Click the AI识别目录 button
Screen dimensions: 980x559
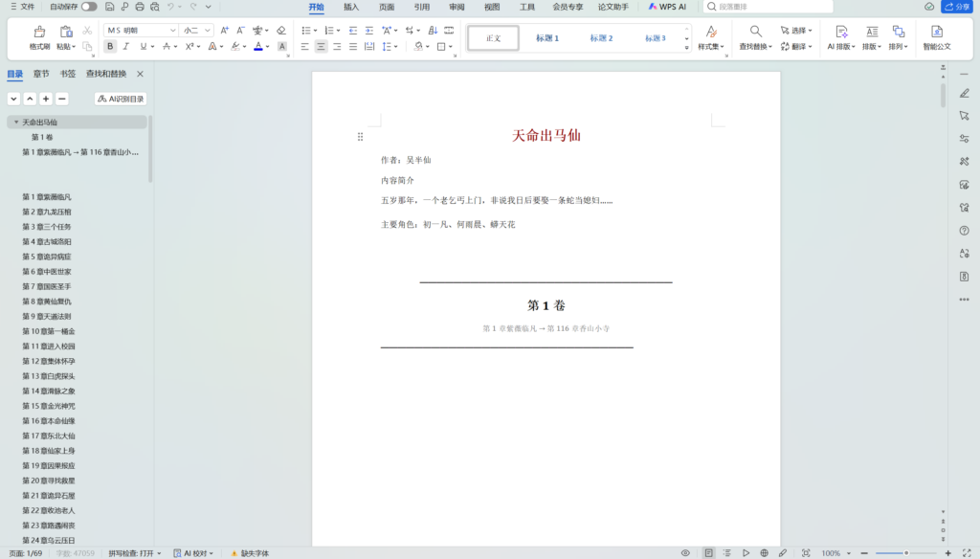click(x=121, y=99)
